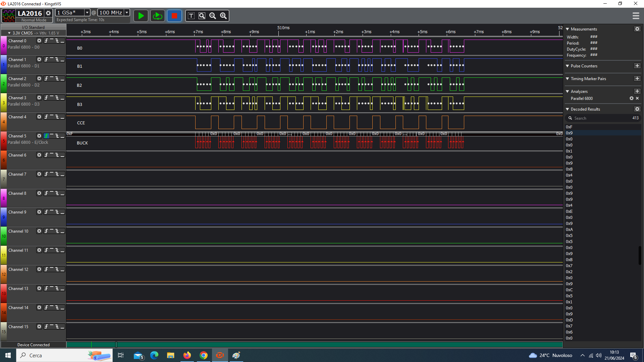Stop capture with red stop button
Screen dimensions: 644x362
174,16
